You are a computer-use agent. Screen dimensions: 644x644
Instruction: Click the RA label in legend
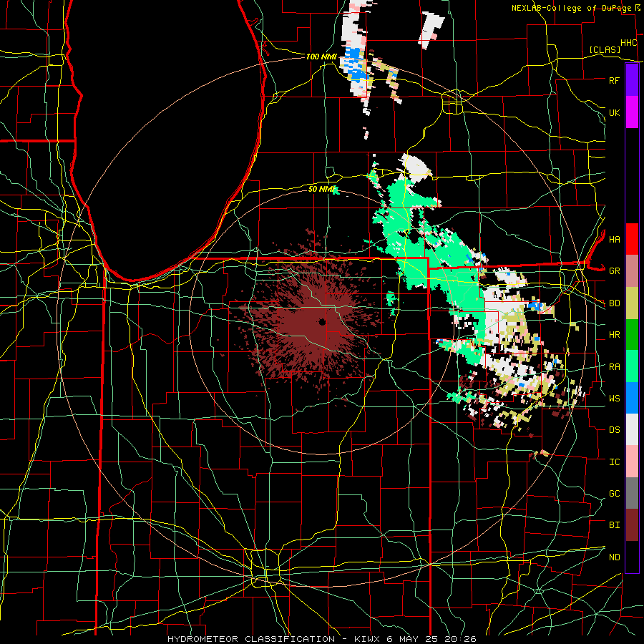pyautogui.click(x=614, y=366)
